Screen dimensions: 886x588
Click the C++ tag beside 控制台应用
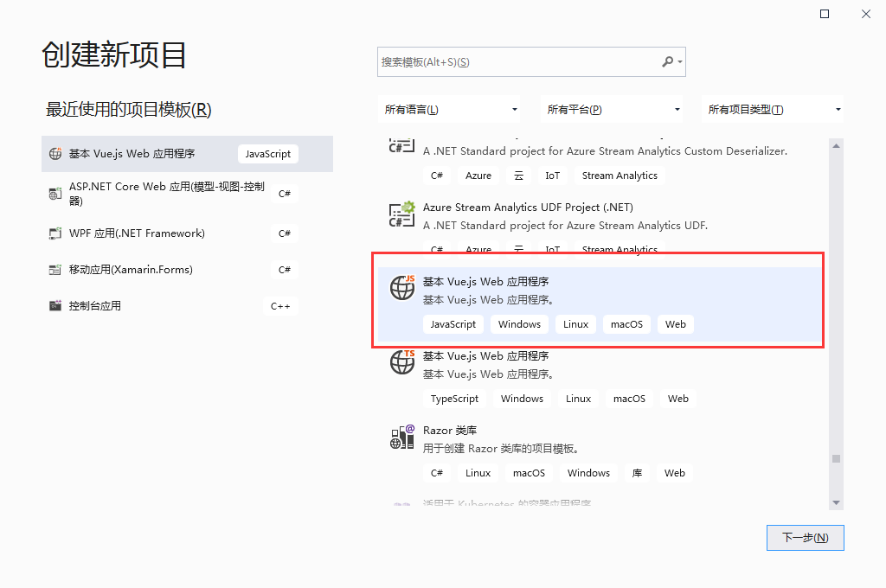[280, 306]
